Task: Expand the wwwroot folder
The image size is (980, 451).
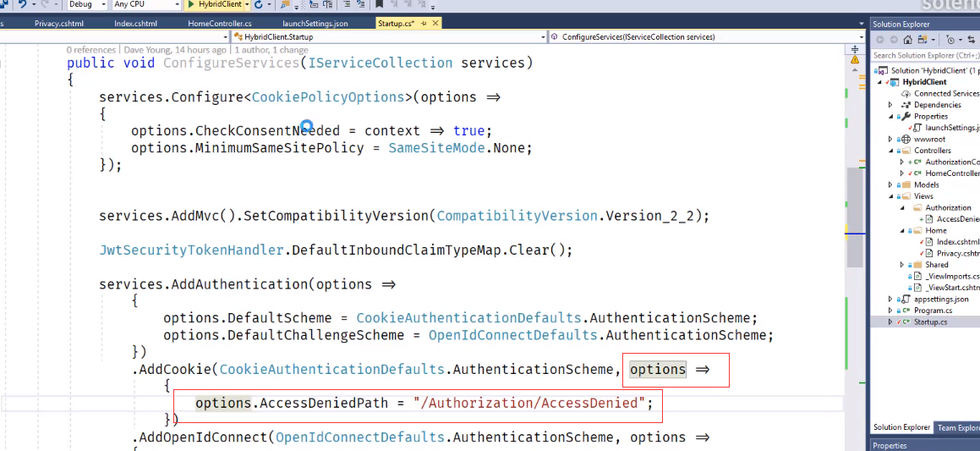Action: tap(890, 139)
